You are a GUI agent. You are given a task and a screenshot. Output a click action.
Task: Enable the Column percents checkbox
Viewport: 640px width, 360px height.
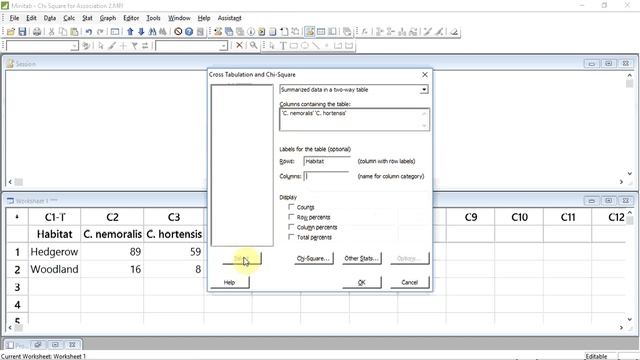click(x=291, y=227)
